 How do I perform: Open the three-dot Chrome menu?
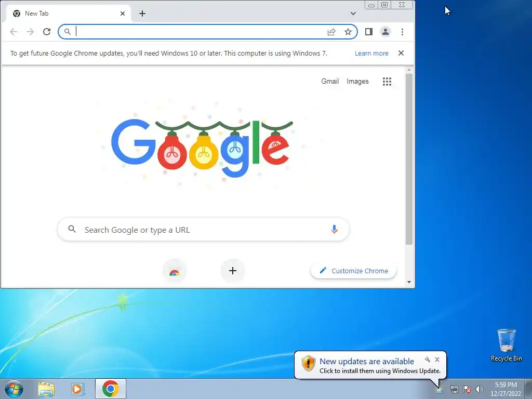[x=403, y=32]
